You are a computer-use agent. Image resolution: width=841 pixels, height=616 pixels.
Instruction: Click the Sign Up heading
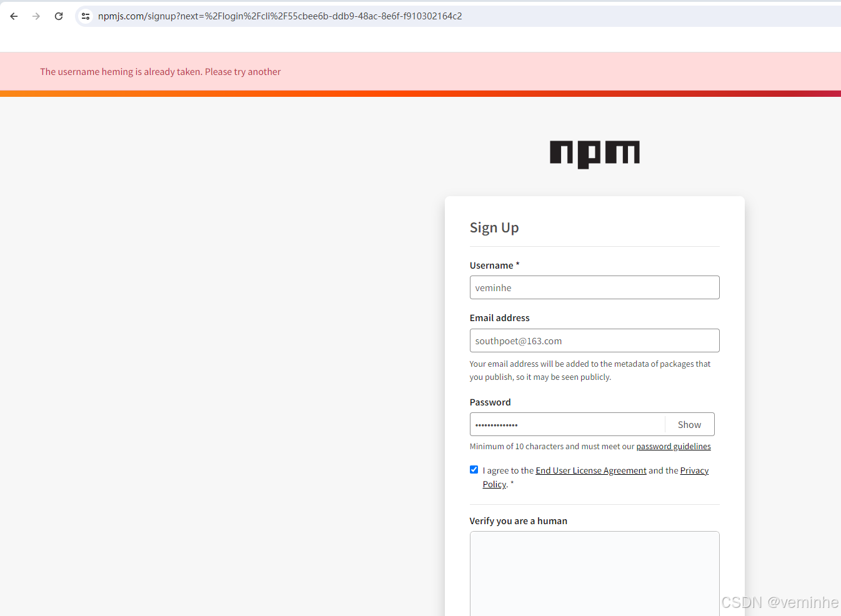tap(494, 227)
